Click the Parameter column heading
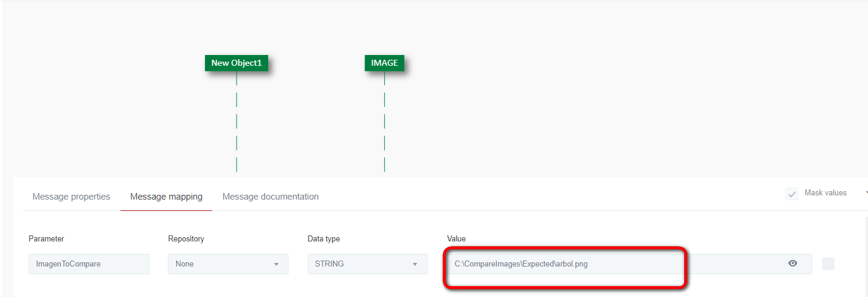Image resolution: width=868 pixels, height=297 pixels. pyautogui.click(x=46, y=238)
